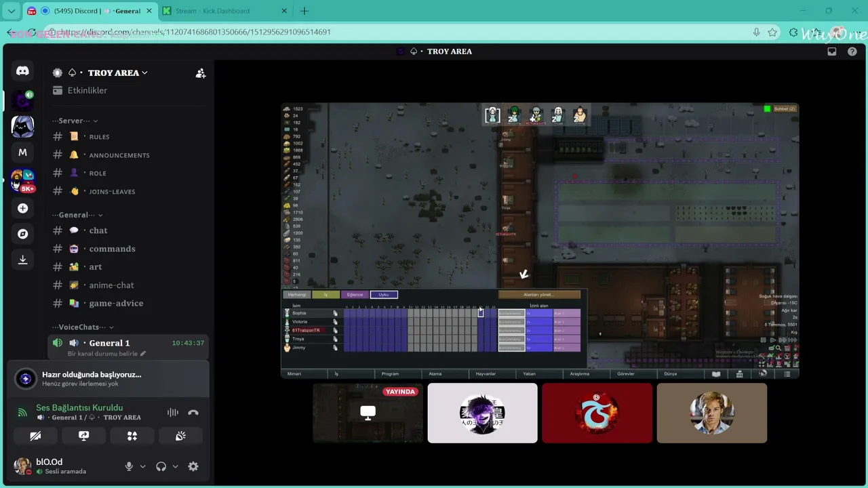The height and width of the screenshot is (488, 868).
Task: Copy Sophia's schedule
Action: (335, 313)
